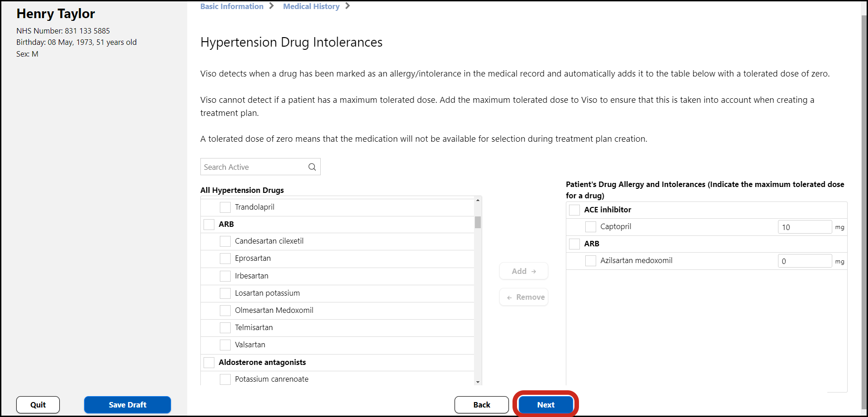Go to Medical History breadcrumb
868x417 pixels.
(x=311, y=6)
